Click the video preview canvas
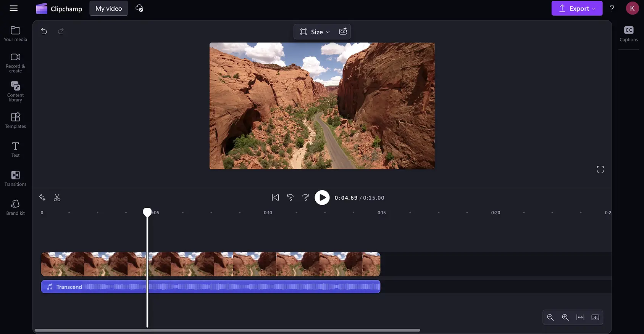The image size is (644, 334). [322, 106]
